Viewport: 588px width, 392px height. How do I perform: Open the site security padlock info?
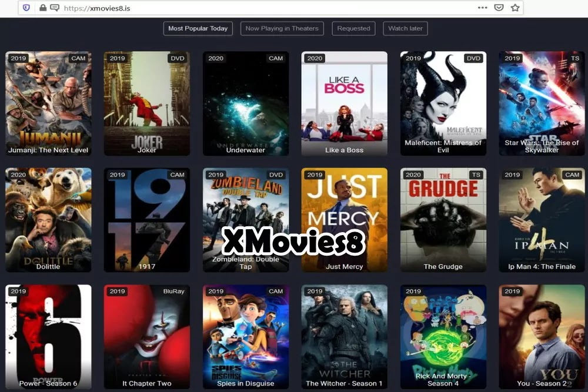coord(43,8)
